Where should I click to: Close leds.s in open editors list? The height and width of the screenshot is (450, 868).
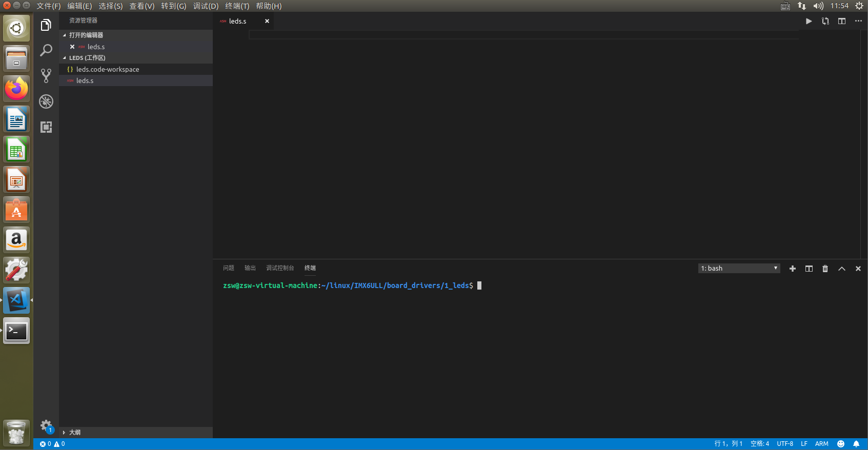tap(72, 47)
